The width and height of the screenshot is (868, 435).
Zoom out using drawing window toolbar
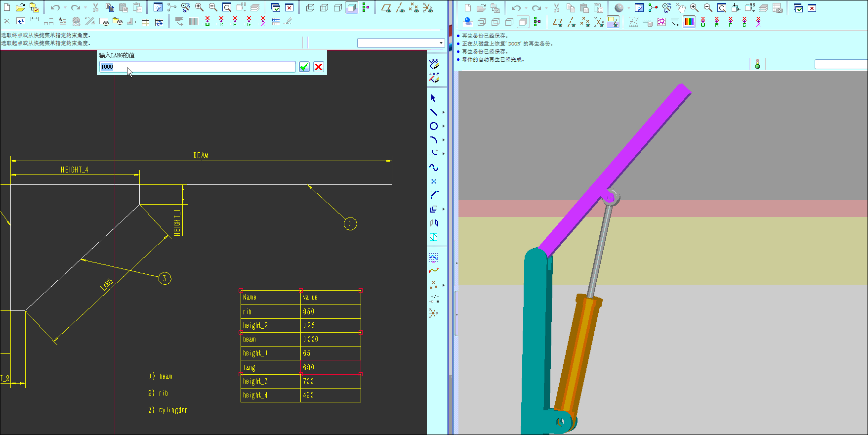tap(213, 7)
